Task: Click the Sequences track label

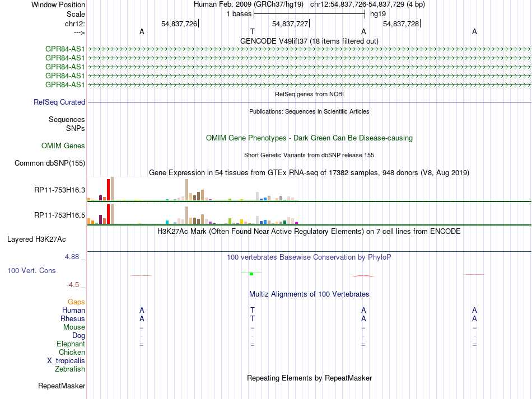Action: pos(67,119)
